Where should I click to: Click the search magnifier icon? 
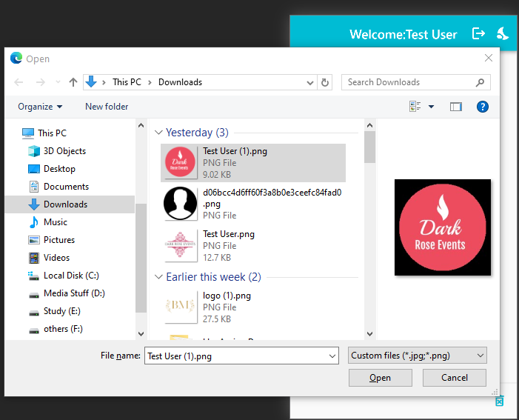(x=480, y=82)
